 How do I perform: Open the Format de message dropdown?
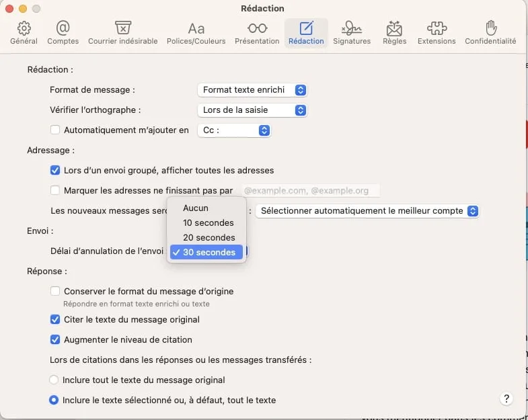coord(252,90)
